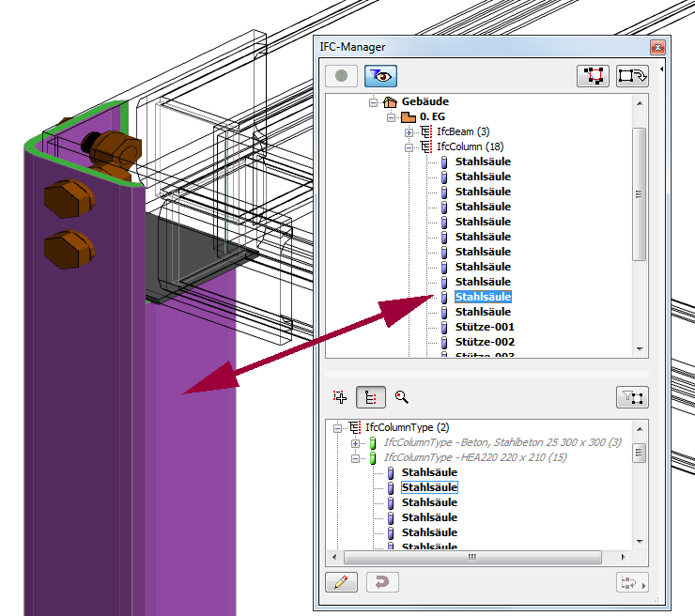This screenshot has height=616, width=695.
Task: Select first Stahlsäule under HEA220
Action: pos(429,472)
